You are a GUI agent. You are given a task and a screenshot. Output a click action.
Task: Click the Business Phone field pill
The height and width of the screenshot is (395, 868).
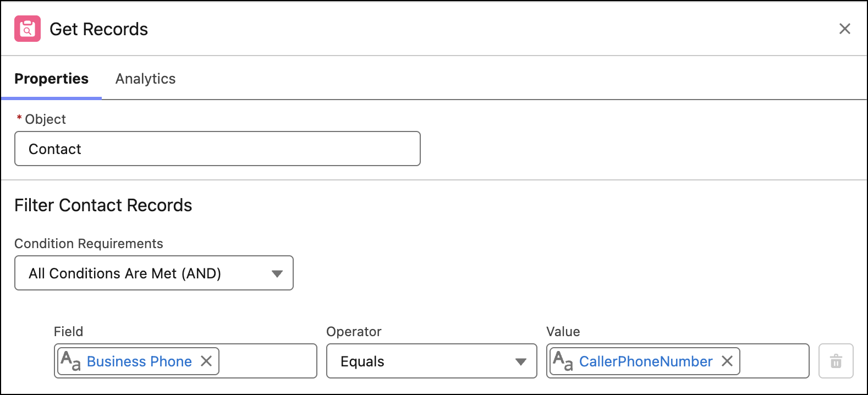[x=139, y=361]
